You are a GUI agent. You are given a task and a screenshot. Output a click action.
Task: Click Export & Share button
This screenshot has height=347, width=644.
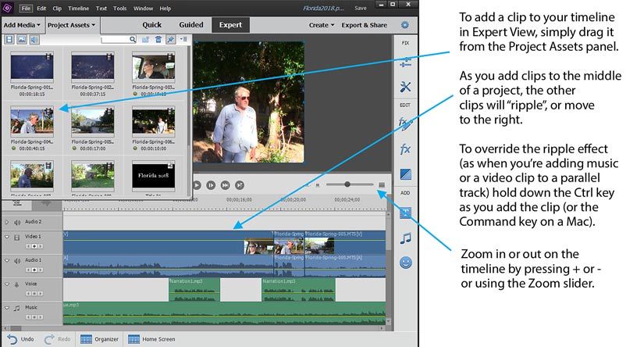click(x=365, y=25)
